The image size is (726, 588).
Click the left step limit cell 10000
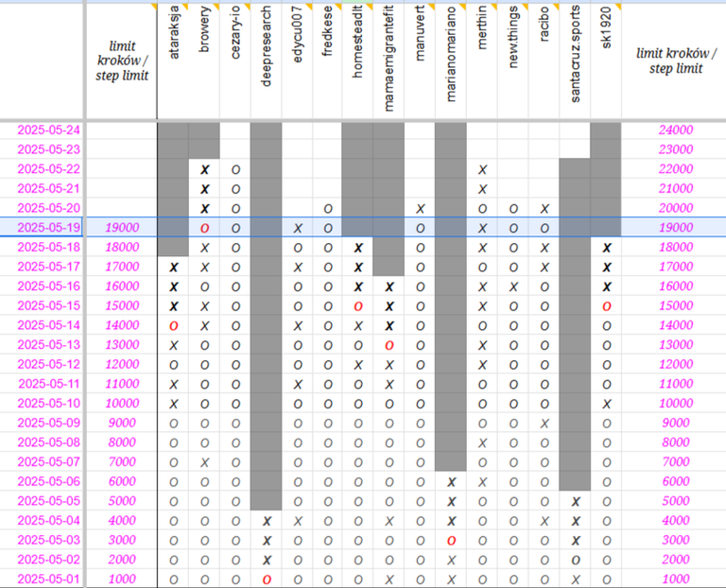pyautogui.click(x=122, y=404)
